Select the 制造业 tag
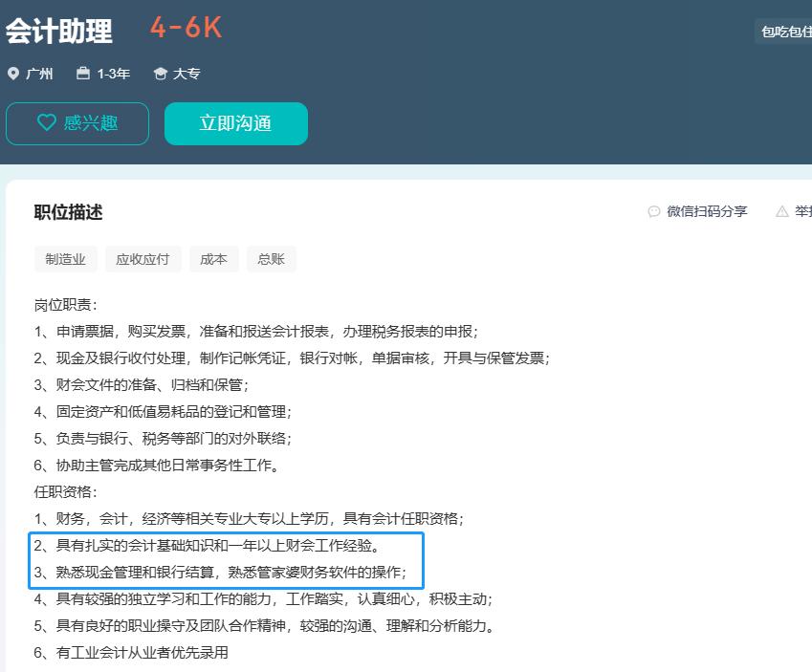This screenshot has height=672, width=812. pos(65,259)
